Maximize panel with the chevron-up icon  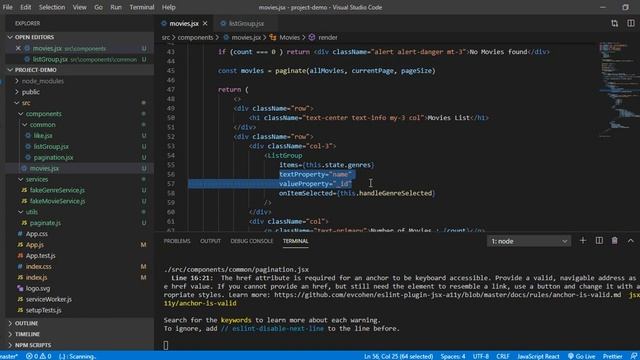coord(631,241)
